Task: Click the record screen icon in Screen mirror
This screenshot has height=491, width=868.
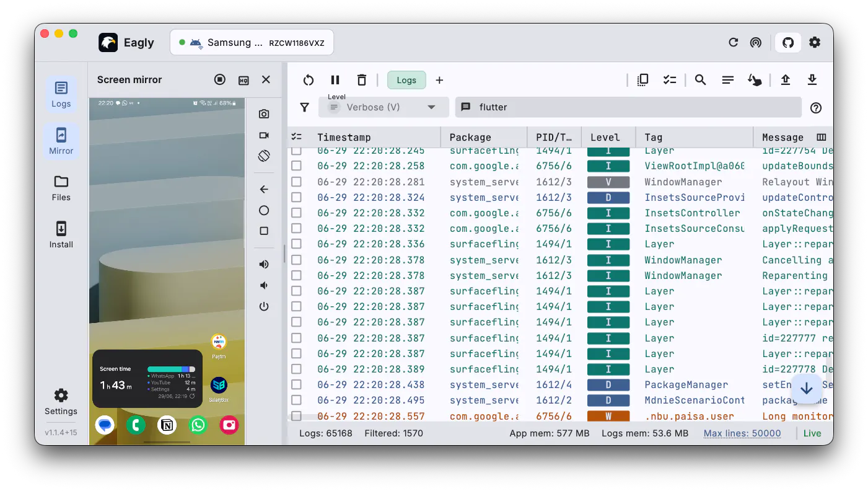Action: click(x=220, y=79)
